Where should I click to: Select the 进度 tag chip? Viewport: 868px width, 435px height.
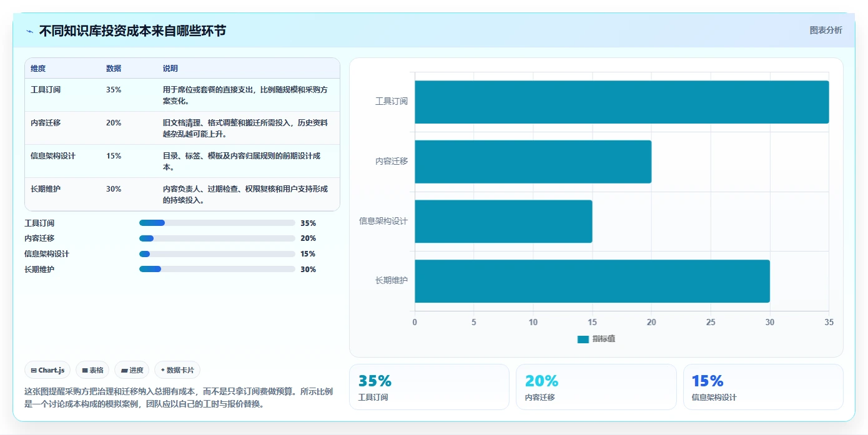[132, 370]
